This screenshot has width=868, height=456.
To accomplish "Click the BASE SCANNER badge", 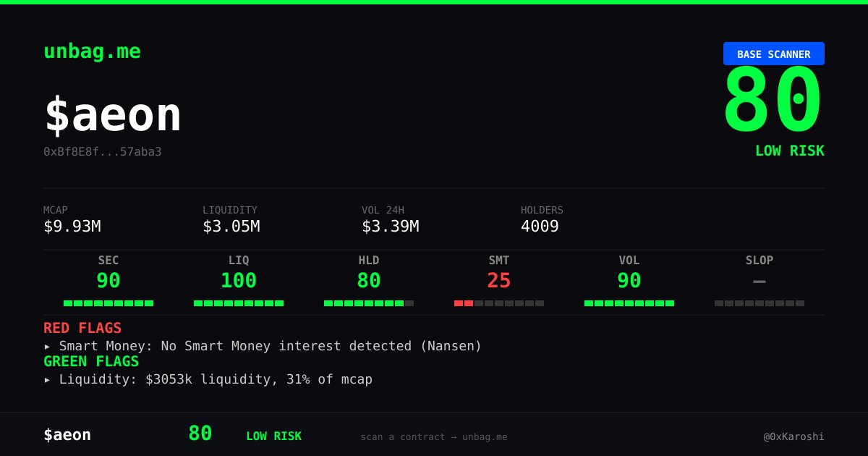I will (x=773, y=54).
